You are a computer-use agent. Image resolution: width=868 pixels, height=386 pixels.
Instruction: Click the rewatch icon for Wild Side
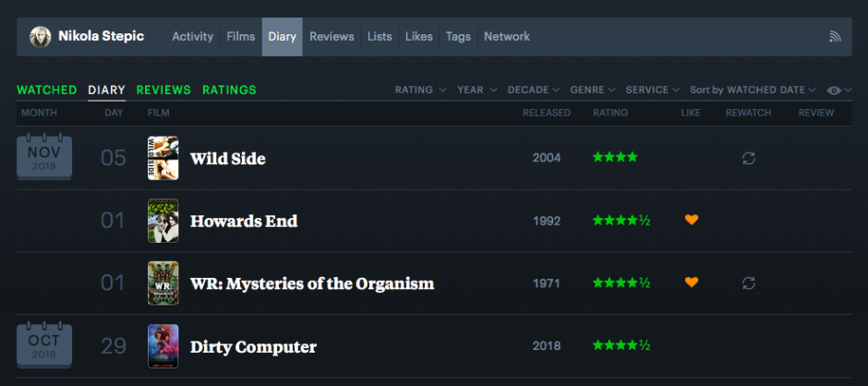[749, 158]
